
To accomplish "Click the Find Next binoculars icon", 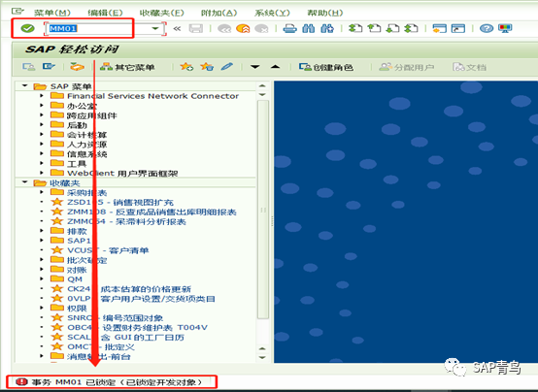I will tap(327, 28).
